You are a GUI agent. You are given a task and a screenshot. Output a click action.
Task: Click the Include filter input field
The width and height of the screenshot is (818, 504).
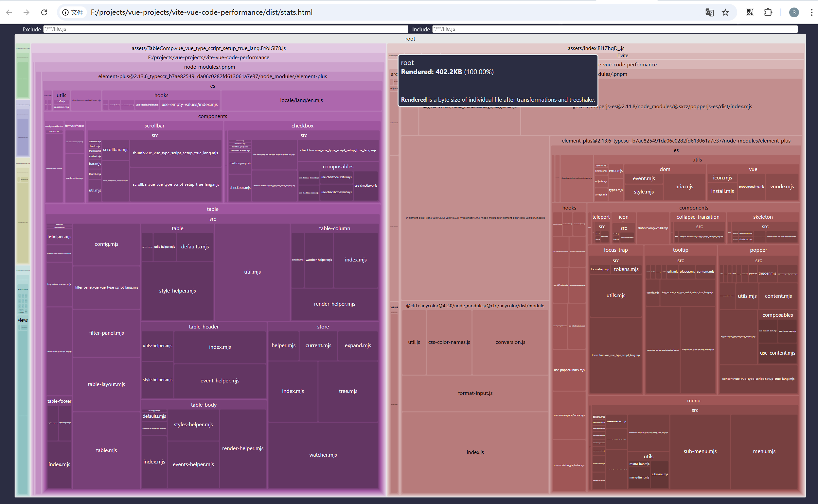(x=614, y=29)
